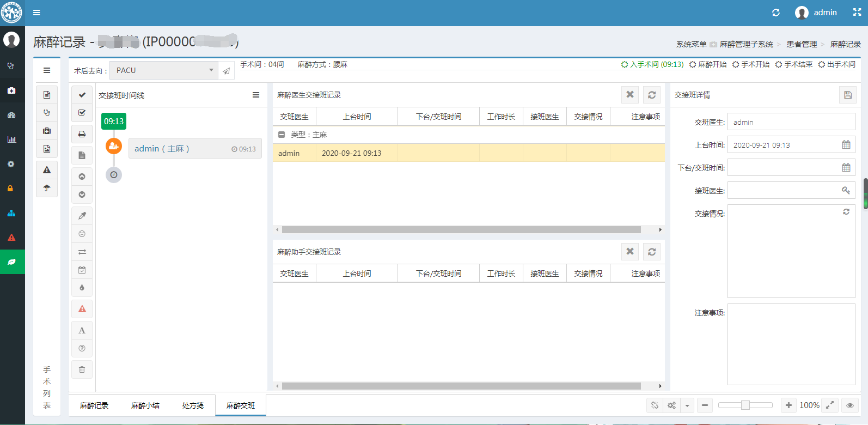Image resolution: width=868 pixels, height=425 pixels.
Task: Click the search icon in 接班医生 field
Action: tap(846, 191)
